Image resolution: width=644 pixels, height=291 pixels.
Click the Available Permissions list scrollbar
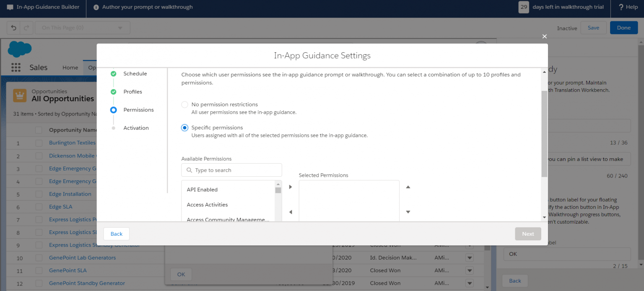(x=278, y=190)
